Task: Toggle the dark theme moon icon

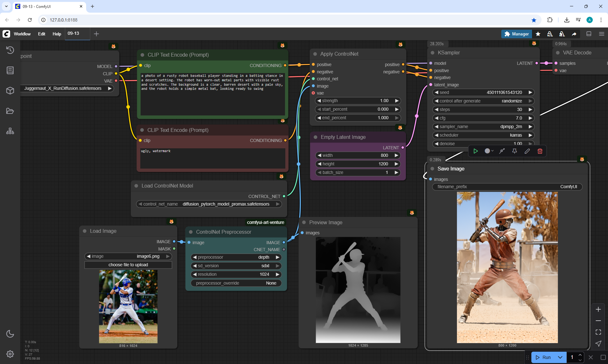Action: (10, 334)
